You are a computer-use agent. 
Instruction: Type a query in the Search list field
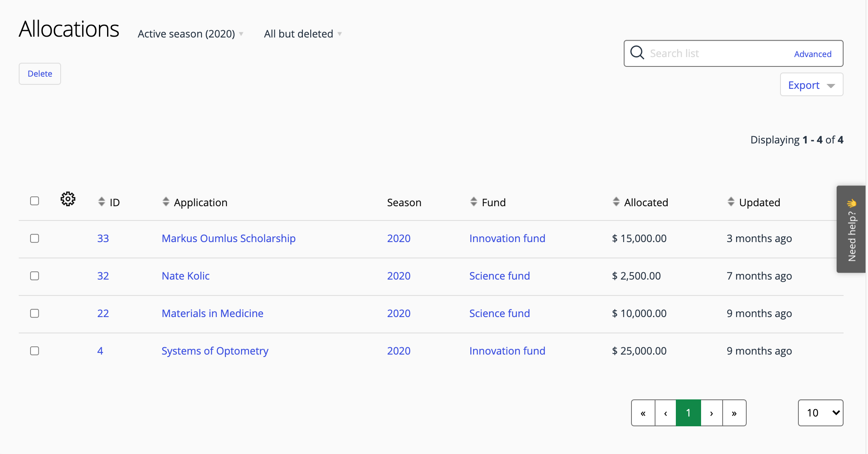712,53
